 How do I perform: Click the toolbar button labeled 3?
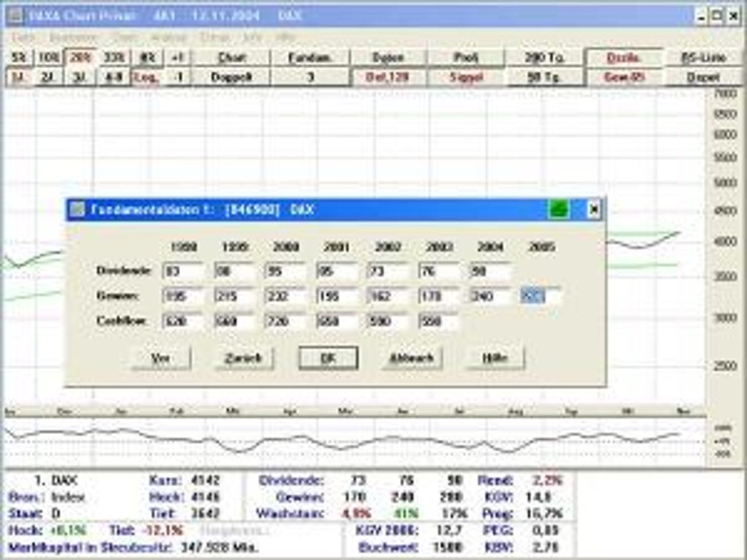click(310, 77)
